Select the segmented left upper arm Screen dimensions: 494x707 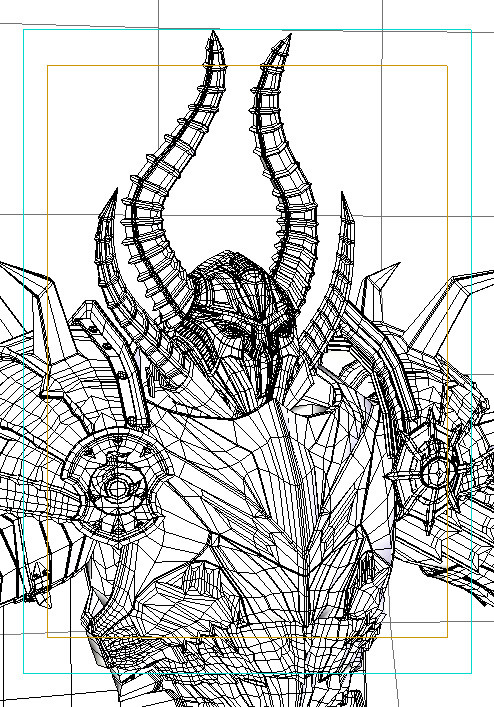(29, 496)
